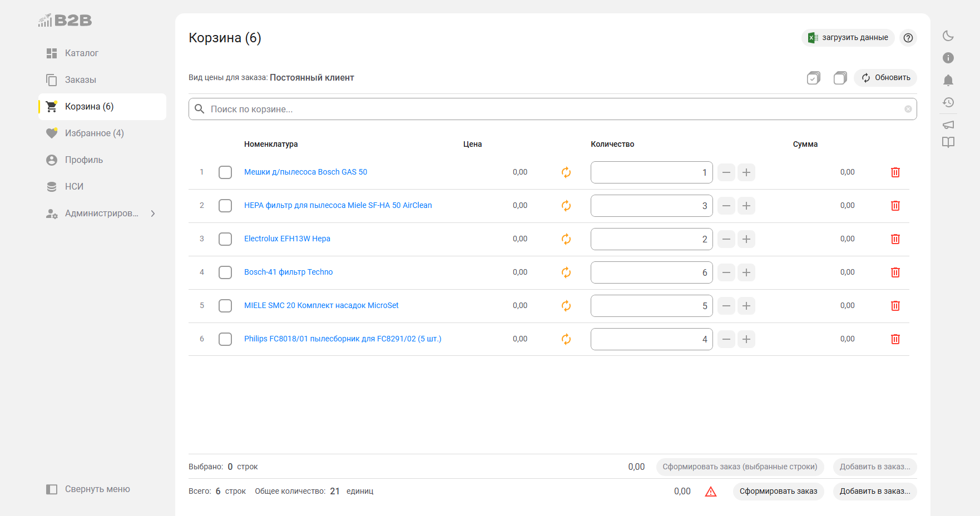Open Добавить в заказ for selected rows

pyautogui.click(x=875, y=467)
